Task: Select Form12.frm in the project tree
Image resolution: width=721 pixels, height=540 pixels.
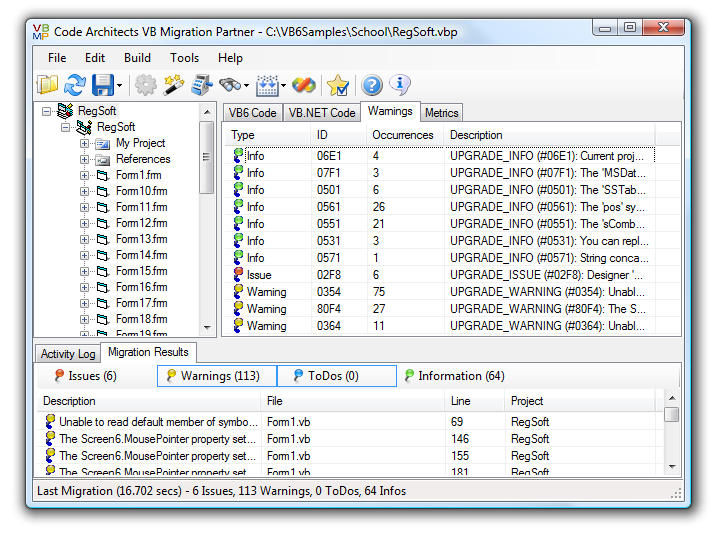Action: [x=142, y=223]
